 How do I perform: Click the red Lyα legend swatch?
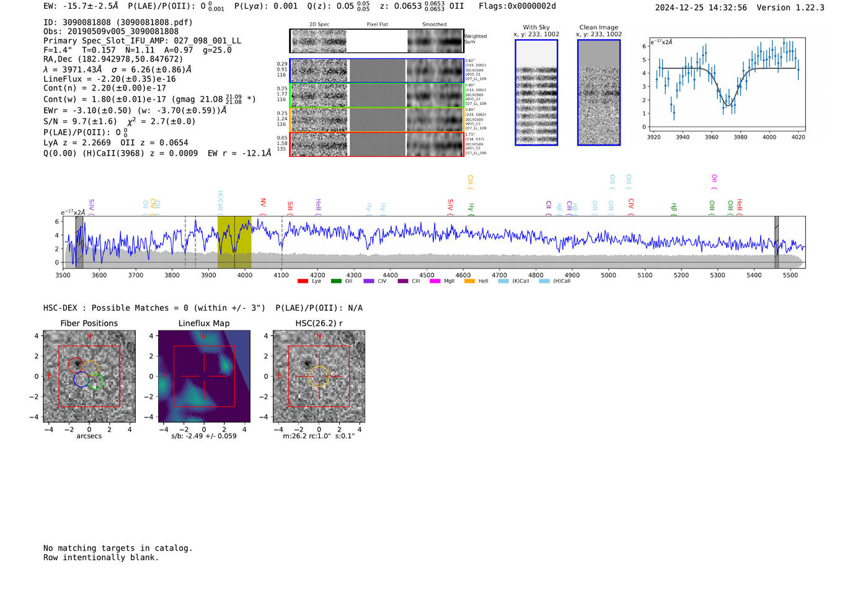coord(303,282)
